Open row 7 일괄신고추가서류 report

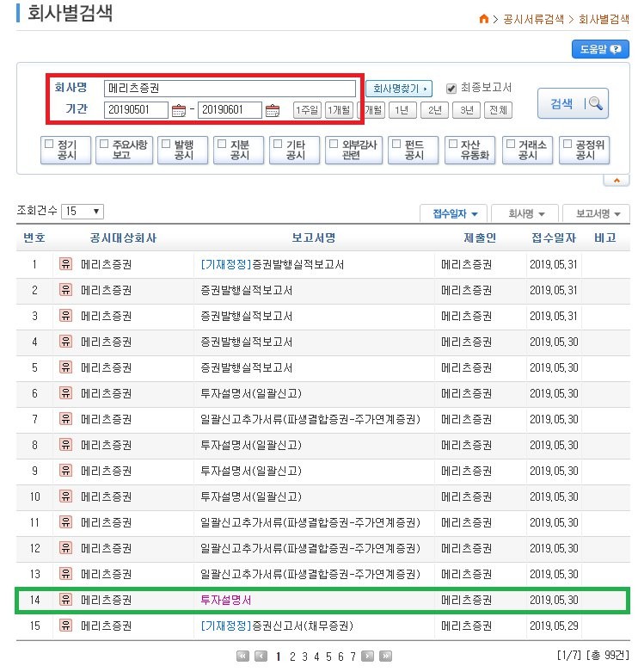310,419
